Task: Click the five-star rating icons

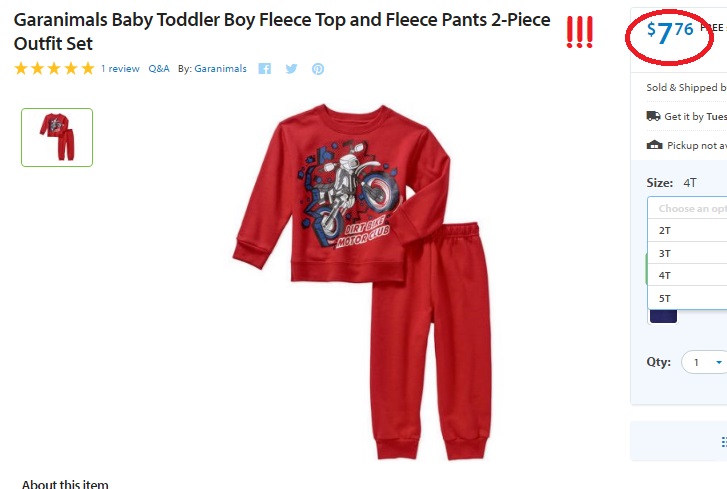Action: [54, 69]
